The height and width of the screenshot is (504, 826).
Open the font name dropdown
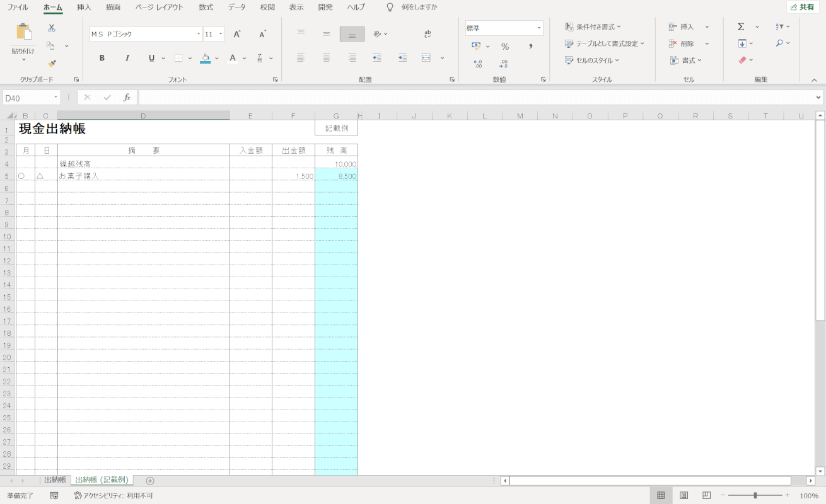pos(199,34)
